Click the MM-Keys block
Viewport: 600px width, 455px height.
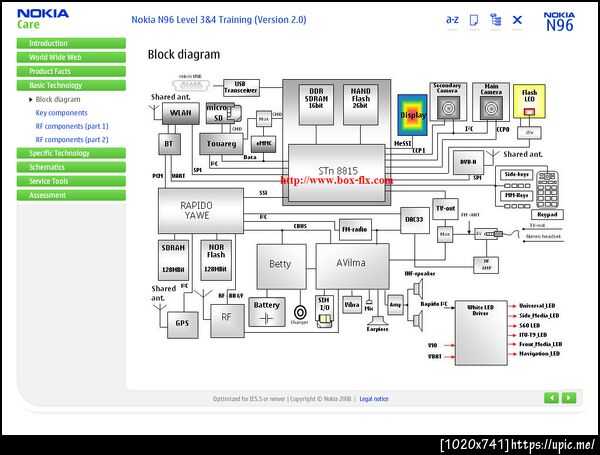pos(516,196)
